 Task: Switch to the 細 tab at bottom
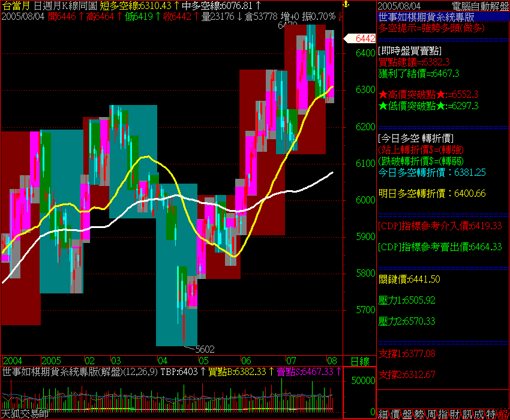tap(383, 414)
